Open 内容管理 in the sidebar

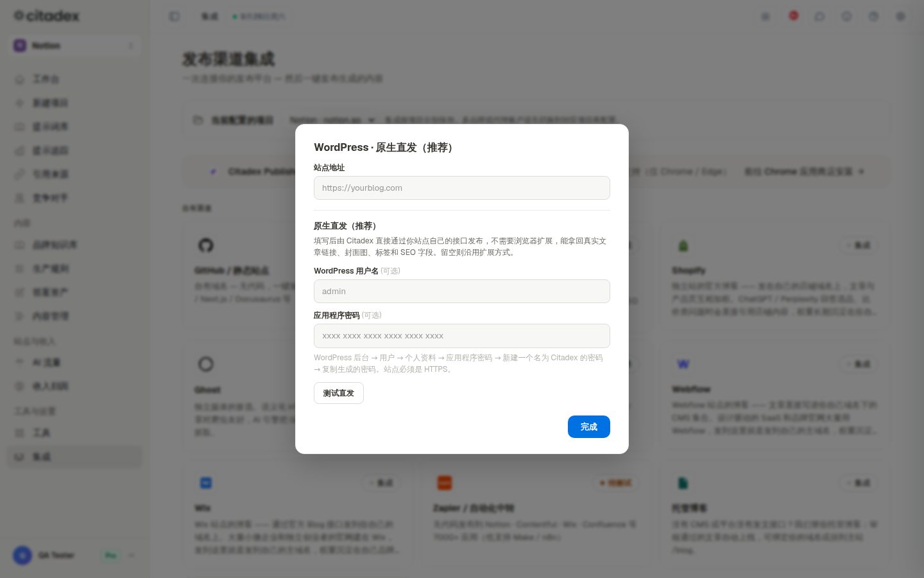click(74, 316)
